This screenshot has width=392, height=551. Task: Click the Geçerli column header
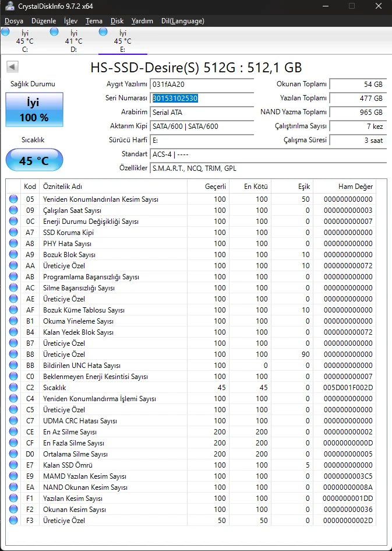[208, 187]
